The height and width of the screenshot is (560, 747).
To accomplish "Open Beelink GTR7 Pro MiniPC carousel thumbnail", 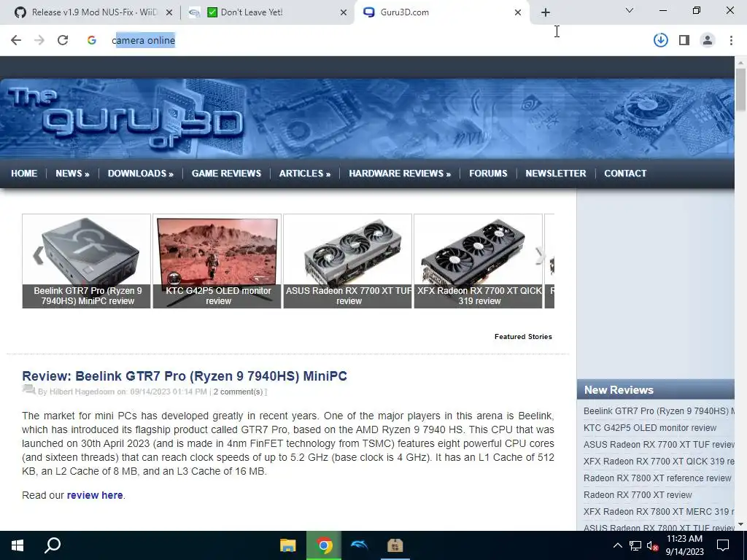I will tap(86, 261).
